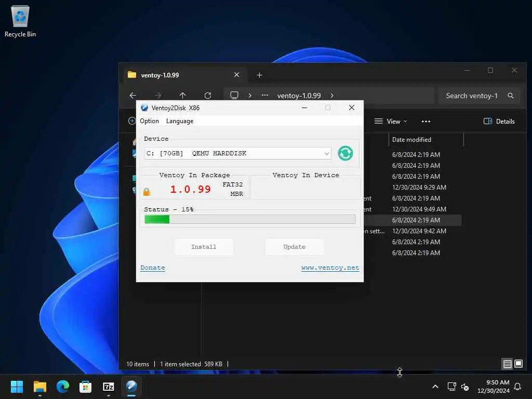Open 7-Zip from the taskbar
This screenshot has height=399, width=532.
109,387
